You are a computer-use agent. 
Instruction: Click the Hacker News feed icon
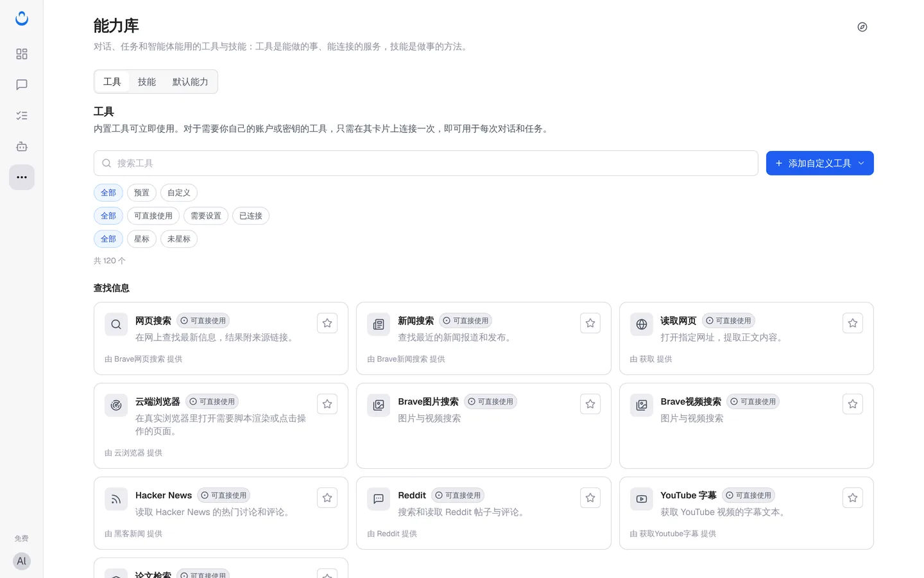116,499
